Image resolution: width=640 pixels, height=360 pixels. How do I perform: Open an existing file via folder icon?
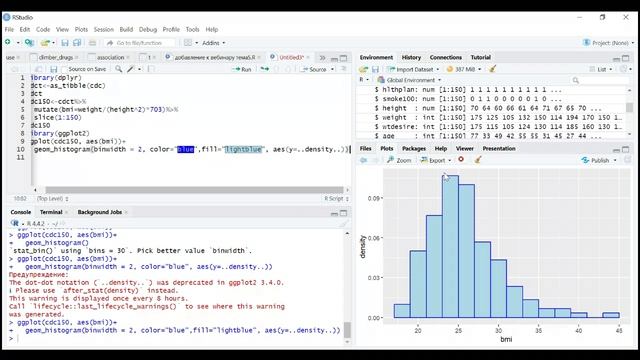44,42
